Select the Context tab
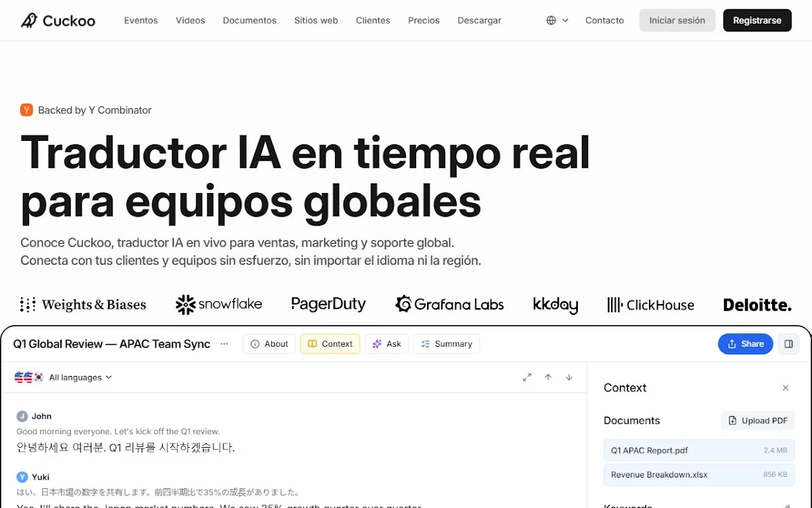Viewport: 812px width, 508px height. pos(330,344)
